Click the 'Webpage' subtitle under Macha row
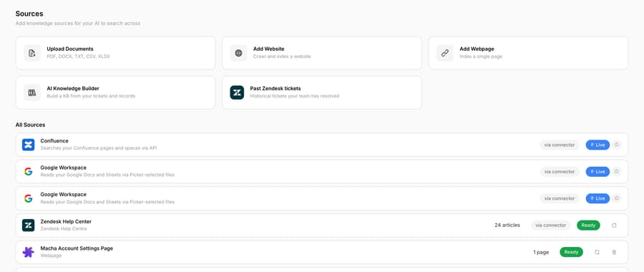 (51, 256)
